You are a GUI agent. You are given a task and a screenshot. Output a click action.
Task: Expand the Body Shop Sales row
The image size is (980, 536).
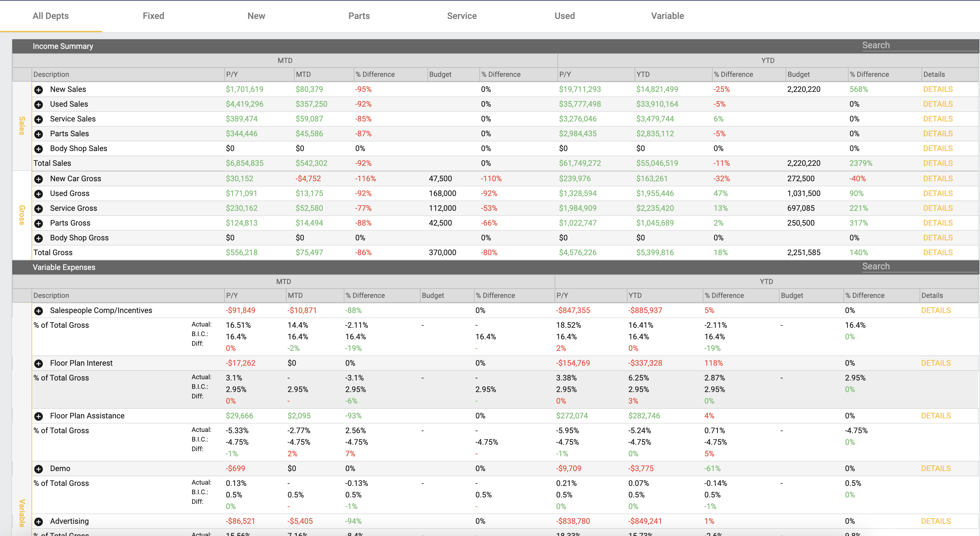pos(39,149)
